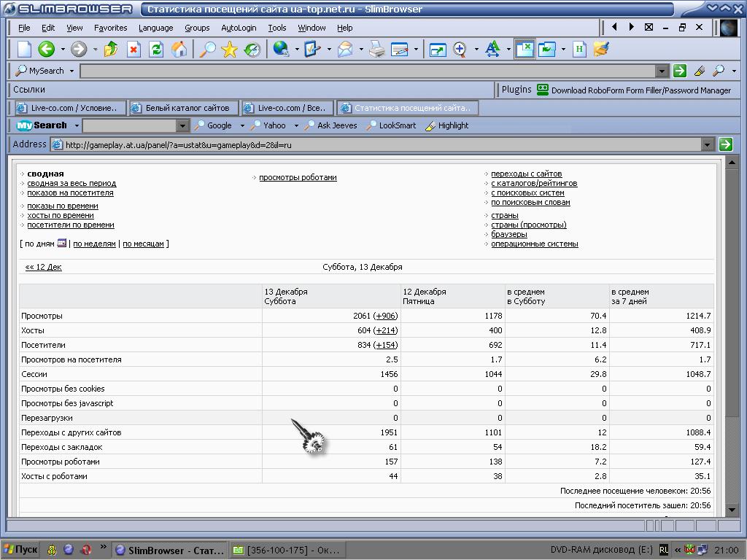Click the magnifier Search icon in the toolbar
The width and height of the screenshot is (747, 560).
208,50
